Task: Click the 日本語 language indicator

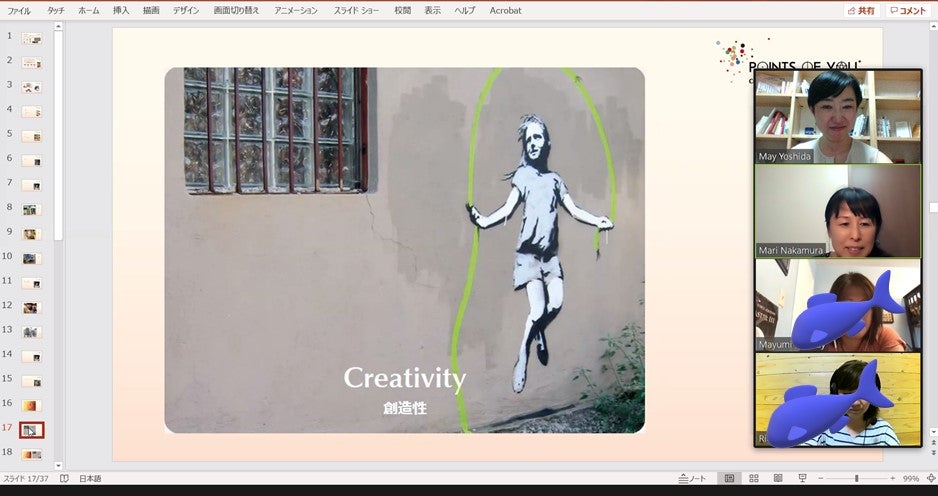Action: [90, 479]
